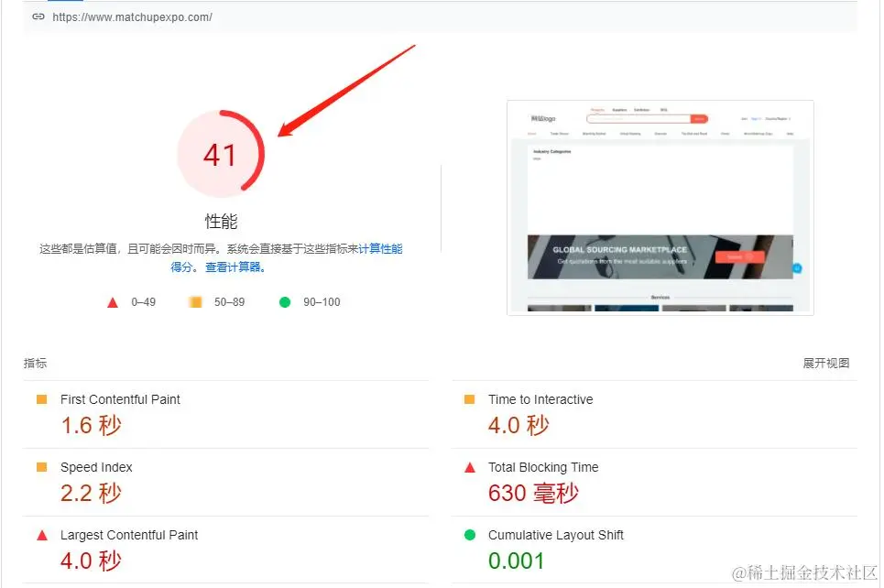Click the orange square 50–89 legend icon
The width and height of the screenshot is (884, 588).
(196, 302)
